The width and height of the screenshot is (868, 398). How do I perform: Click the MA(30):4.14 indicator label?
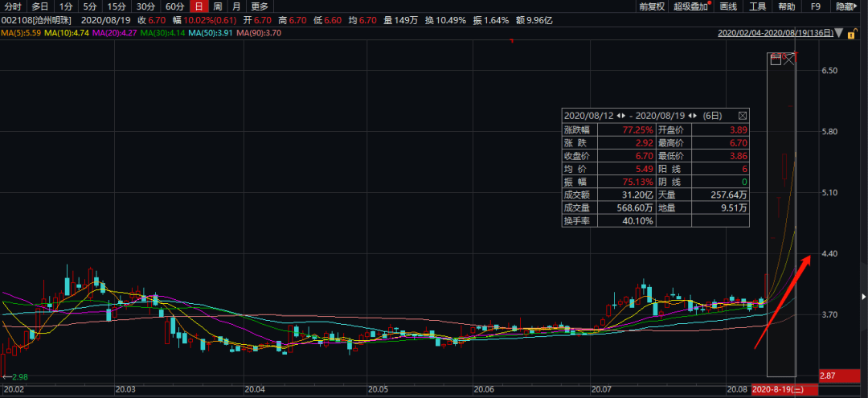click(x=163, y=33)
